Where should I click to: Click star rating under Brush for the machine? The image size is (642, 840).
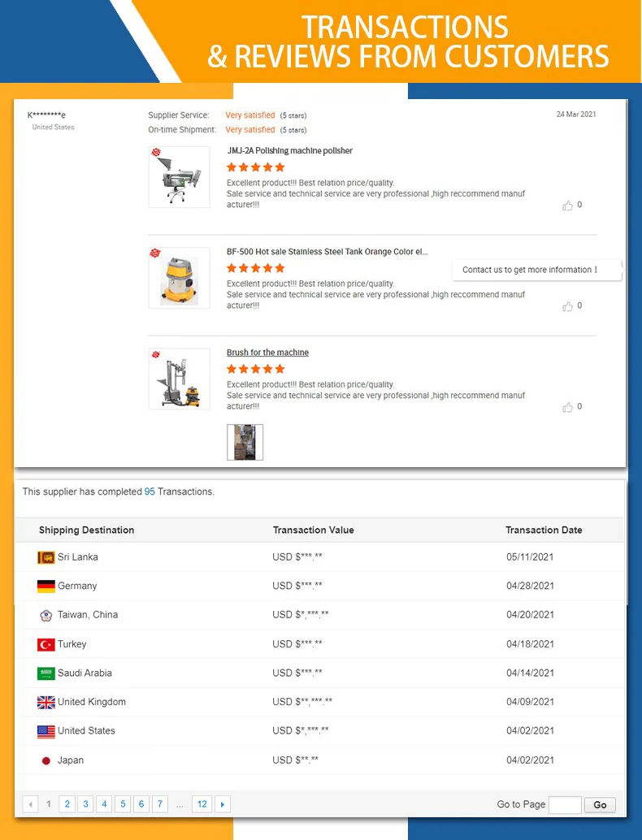tap(256, 369)
